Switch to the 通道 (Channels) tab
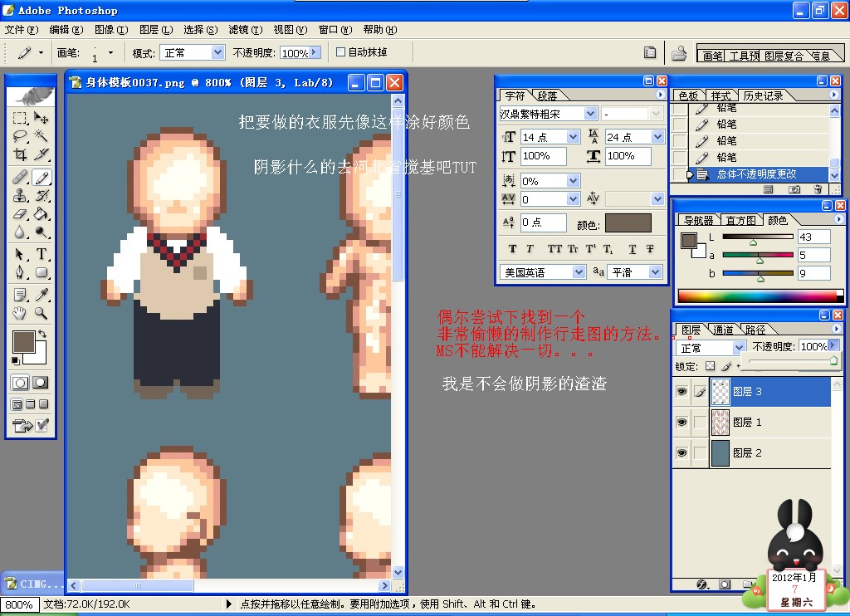850x616 pixels. click(x=724, y=330)
